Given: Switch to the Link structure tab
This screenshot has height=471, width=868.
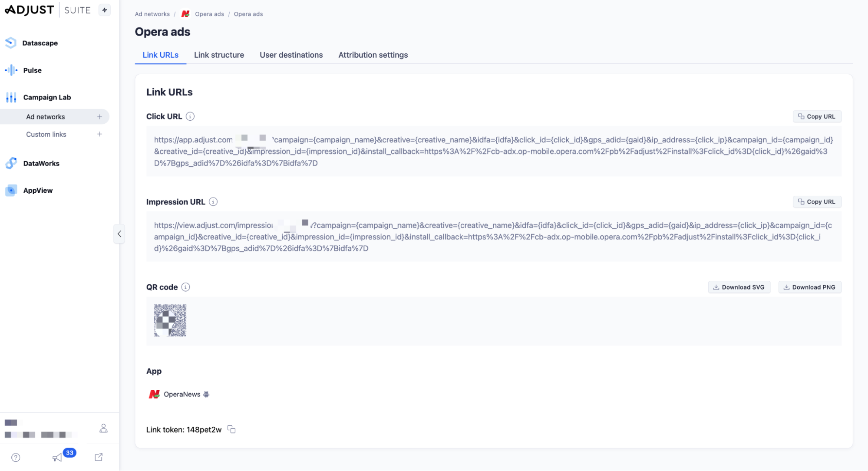Looking at the screenshot, I should (x=219, y=55).
